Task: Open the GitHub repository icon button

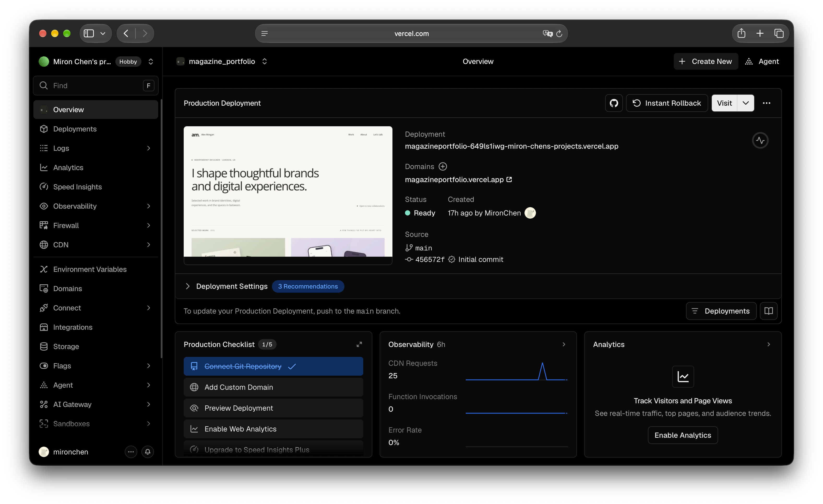Action: coord(613,103)
